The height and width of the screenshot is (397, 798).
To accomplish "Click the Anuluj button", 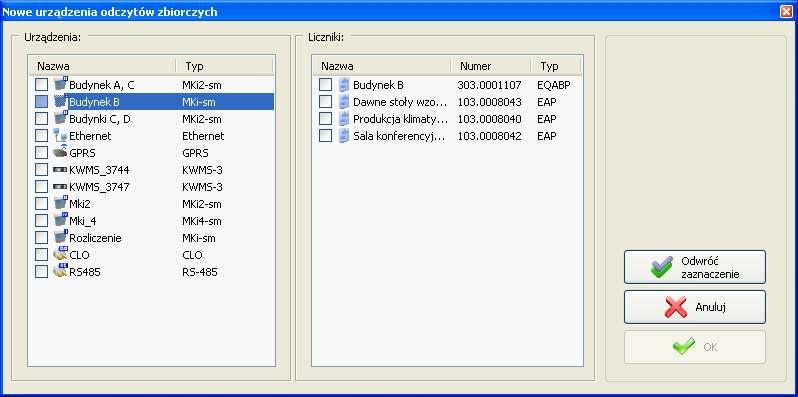I will click(x=695, y=307).
